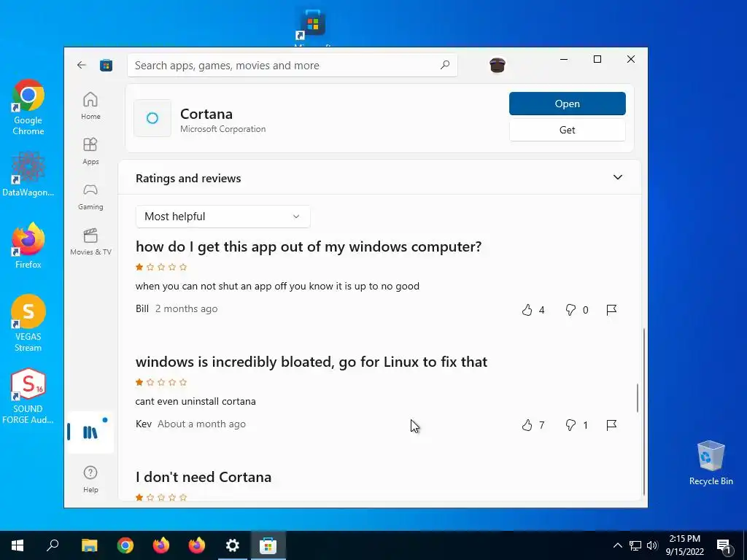The height and width of the screenshot is (560, 747).
Task: Open File Explorer from taskbar
Action: [89, 545]
